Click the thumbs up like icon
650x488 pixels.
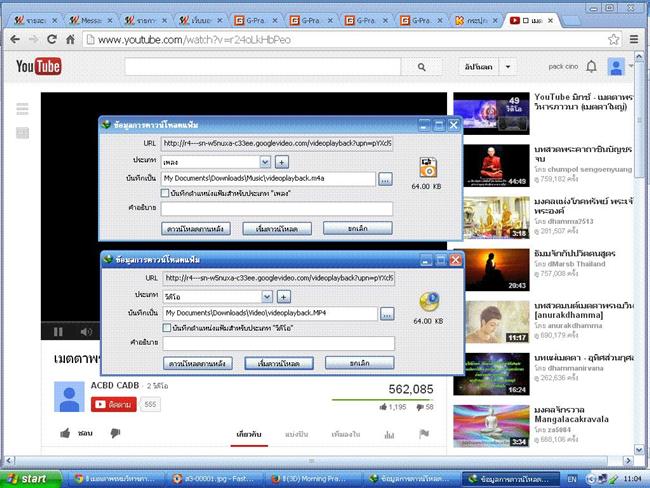pyautogui.click(x=65, y=433)
